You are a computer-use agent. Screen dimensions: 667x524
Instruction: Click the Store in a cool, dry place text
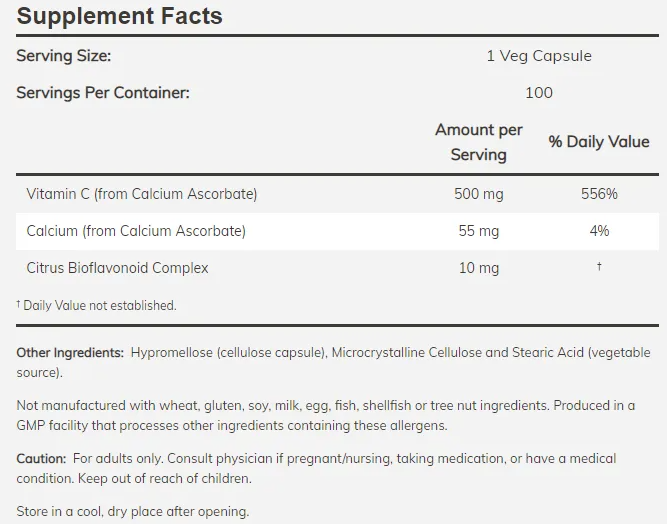(x=133, y=511)
